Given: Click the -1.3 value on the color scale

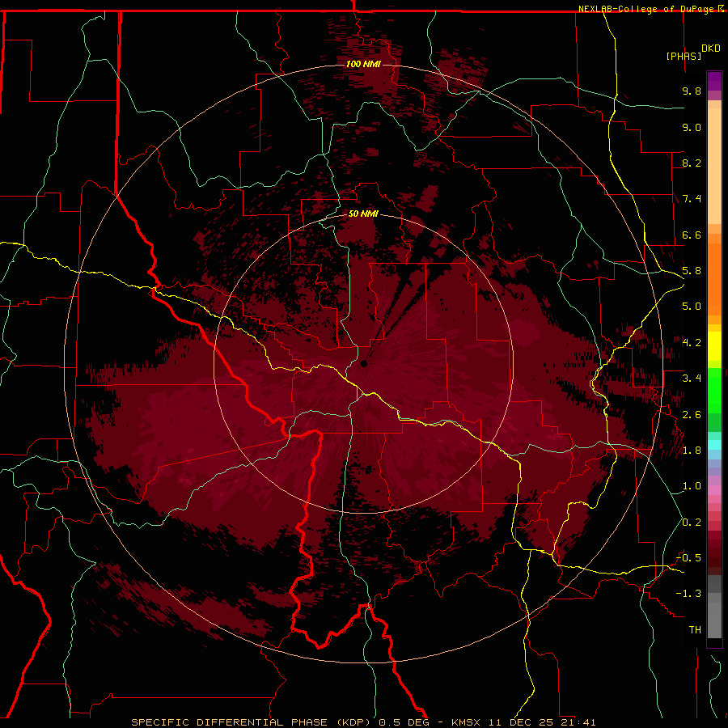Looking at the screenshot, I should [x=688, y=594].
